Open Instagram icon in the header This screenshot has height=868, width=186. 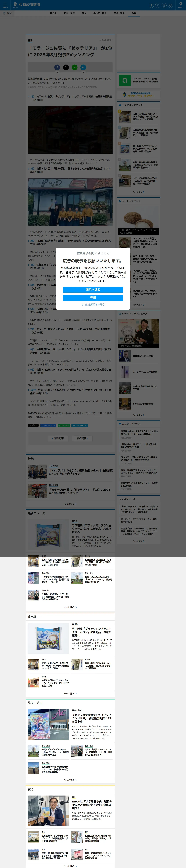coord(164,5)
